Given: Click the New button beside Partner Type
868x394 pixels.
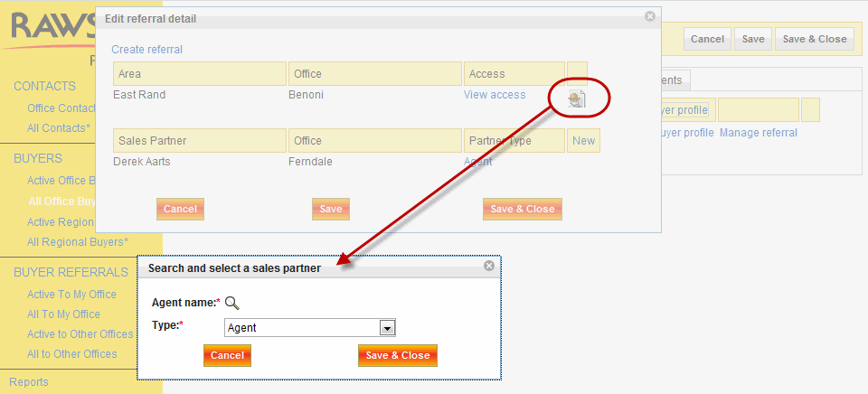Looking at the screenshot, I should tap(583, 141).
